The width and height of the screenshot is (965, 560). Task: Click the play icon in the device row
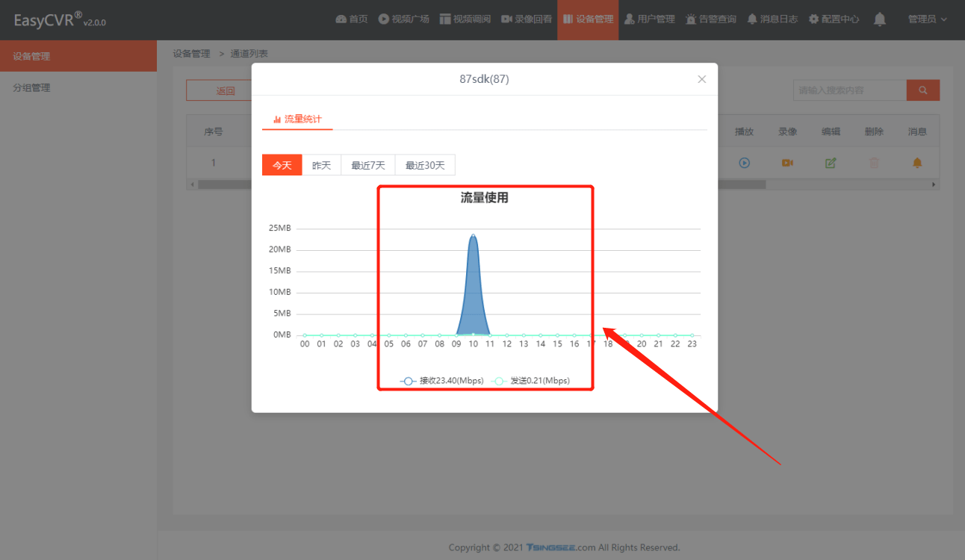(744, 163)
